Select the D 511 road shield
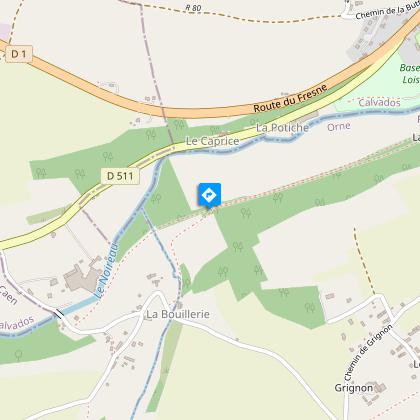Viewport: 420px width, 420px height. (120, 176)
